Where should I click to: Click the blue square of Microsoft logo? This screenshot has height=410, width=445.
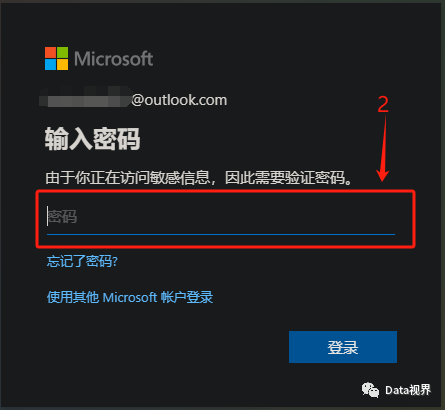pos(50,65)
